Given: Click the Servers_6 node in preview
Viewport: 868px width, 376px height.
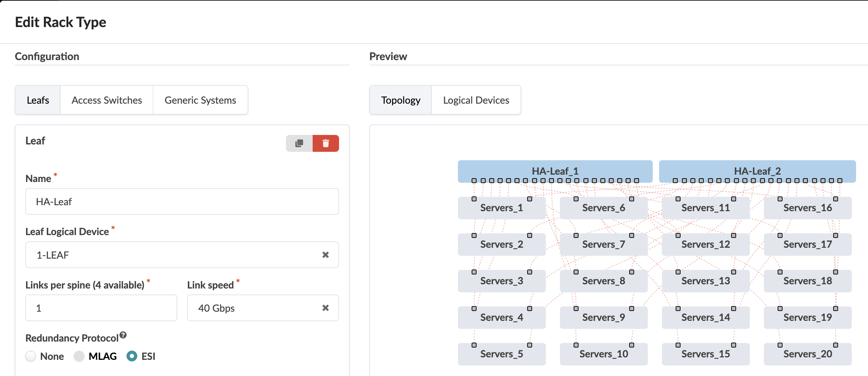Looking at the screenshot, I should [x=604, y=208].
